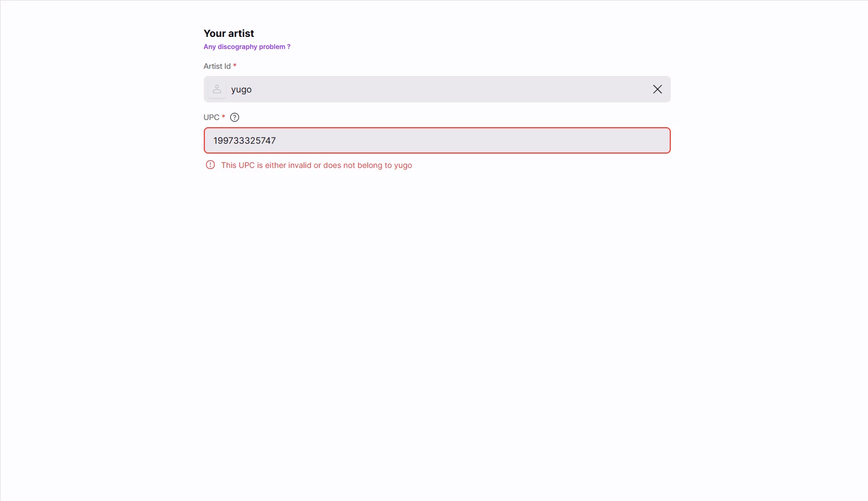The image size is (868, 501).
Task: Click the yugo name in artist field
Action: click(x=241, y=89)
